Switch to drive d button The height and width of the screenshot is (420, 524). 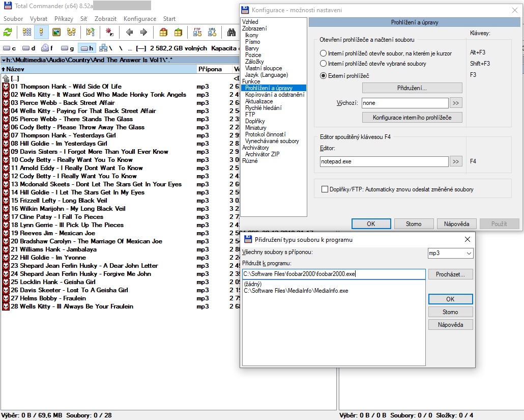tap(29, 48)
